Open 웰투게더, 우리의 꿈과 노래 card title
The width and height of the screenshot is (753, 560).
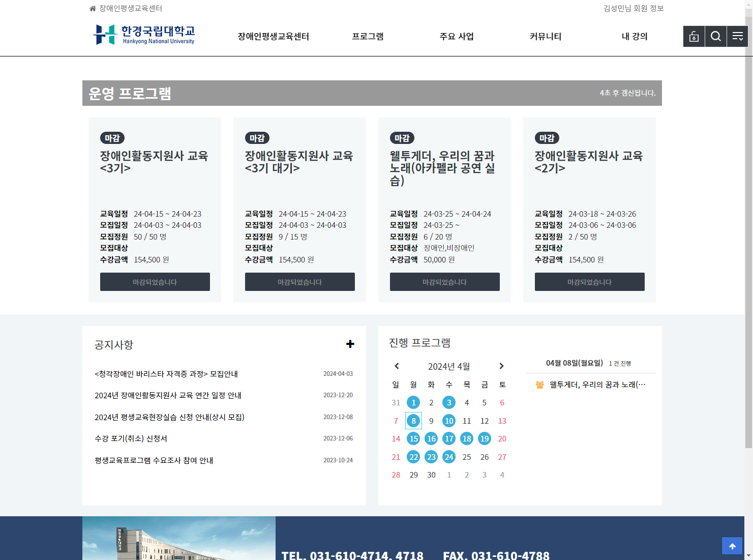point(442,168)
